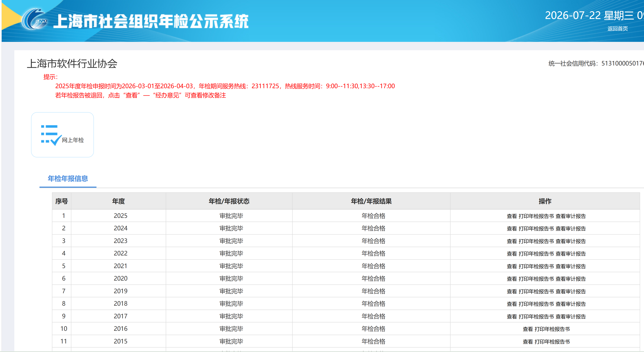644x352 pixels.
Task: Open the 网上年检 checklist icon tile
Action: pos(62,135)
